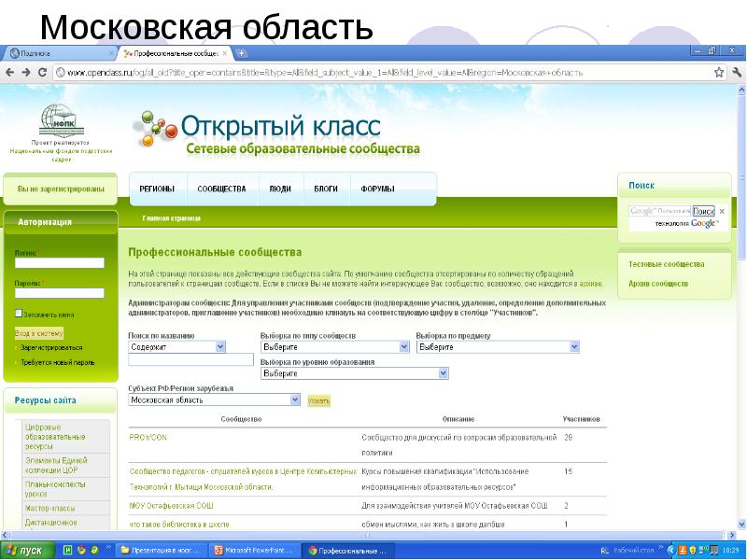Open Зарегистрироваться registration link
The width and height of the screenshot is (747, 560).
click(x=51, y=347)
